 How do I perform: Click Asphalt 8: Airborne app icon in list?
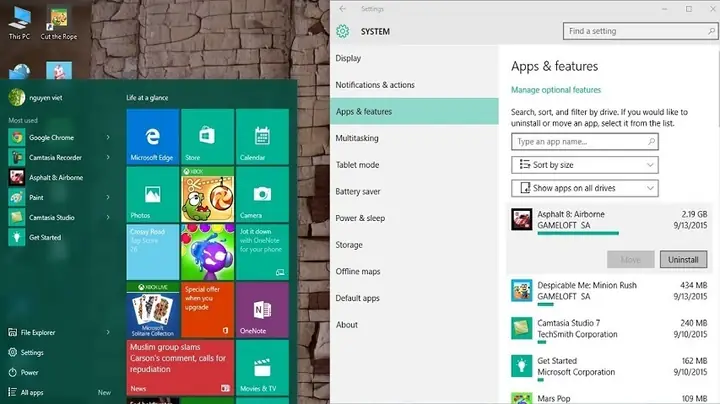tap(522, 219)
